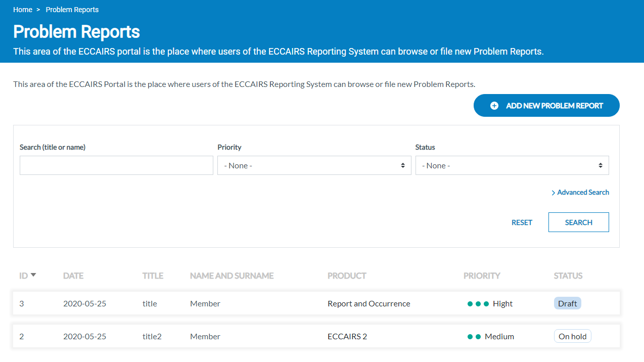The width and height of the screenshot is (644, 362).
Task: Click the Home breadcrumb link
Action: click(23, 10)
